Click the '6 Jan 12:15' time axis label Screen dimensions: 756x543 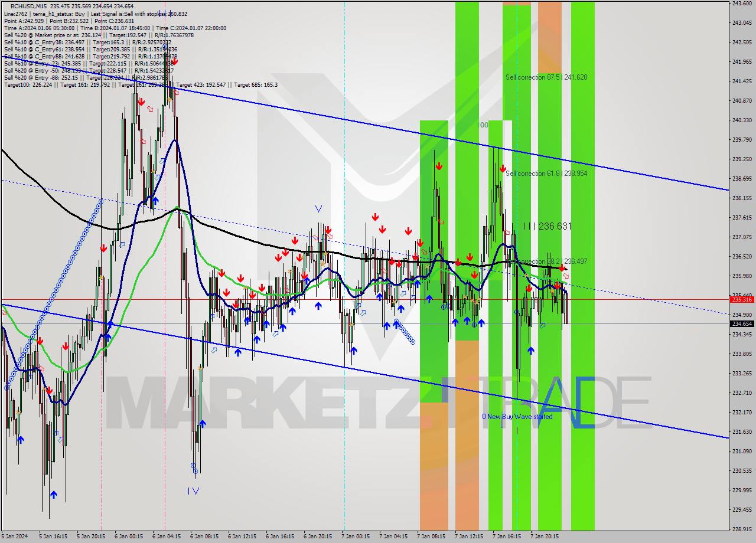tap(242, 537)
